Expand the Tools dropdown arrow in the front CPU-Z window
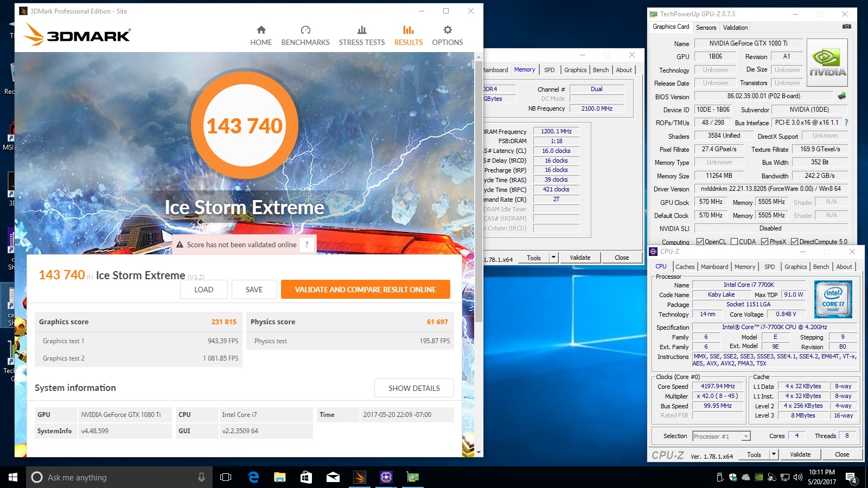This screenshot has height=488, width=868. [x=774, y=454]
